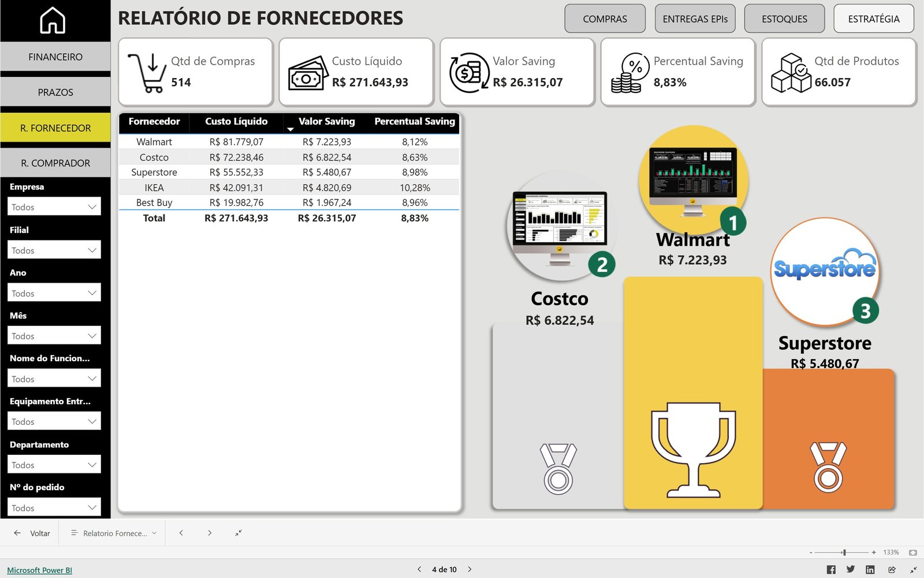Sort table by Fornecedor column

154,121
